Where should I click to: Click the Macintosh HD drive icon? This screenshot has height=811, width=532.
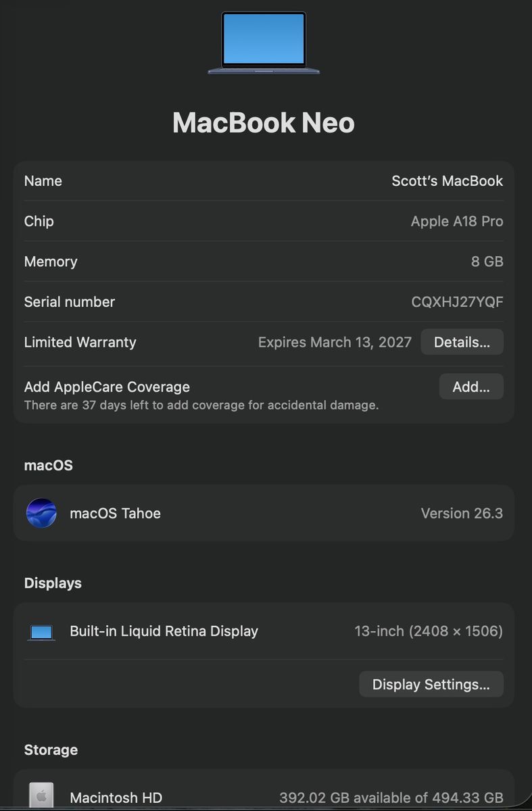[x=41, y=796]
